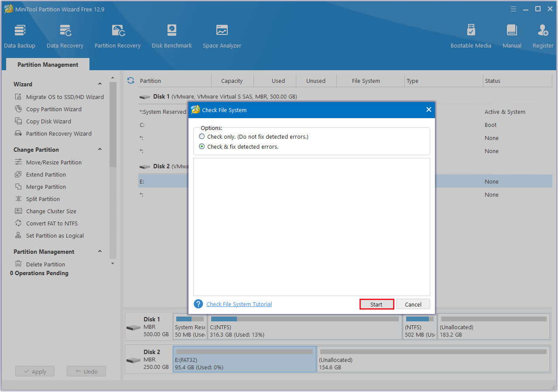Screen dimensions: 558x392
Task: Click the Apply button
Action: pos(34,372)
